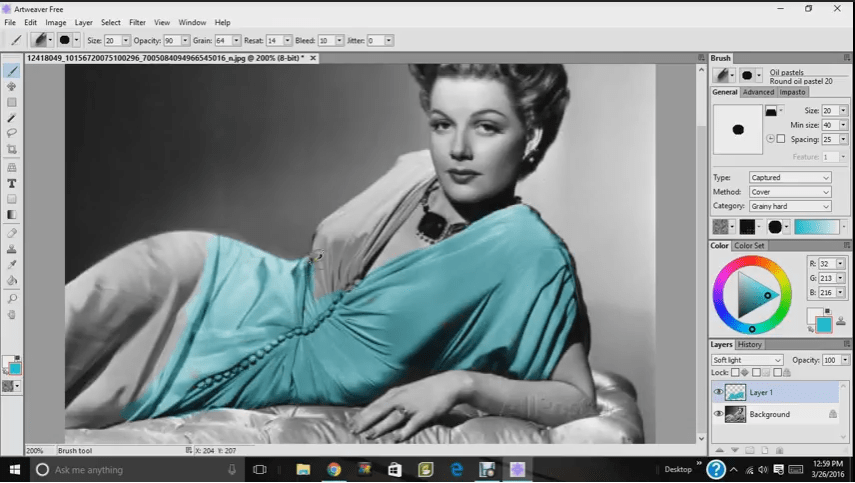Open the Soft light blend mode dropdown
This screenshot has height=483, width=855.
click(x=747, y=360)
